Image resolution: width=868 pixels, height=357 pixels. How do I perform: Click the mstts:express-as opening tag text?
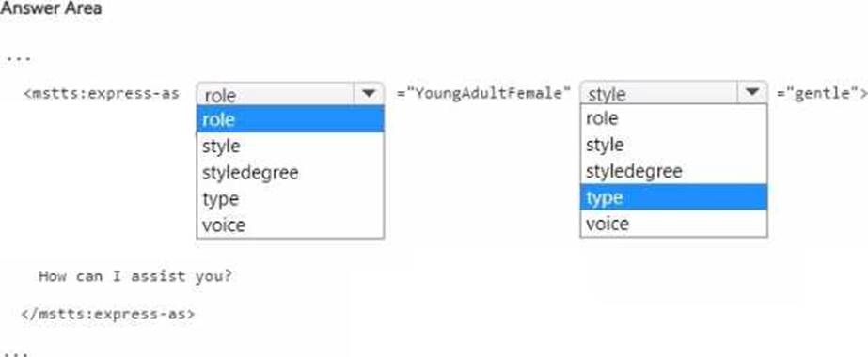point(102,93)
